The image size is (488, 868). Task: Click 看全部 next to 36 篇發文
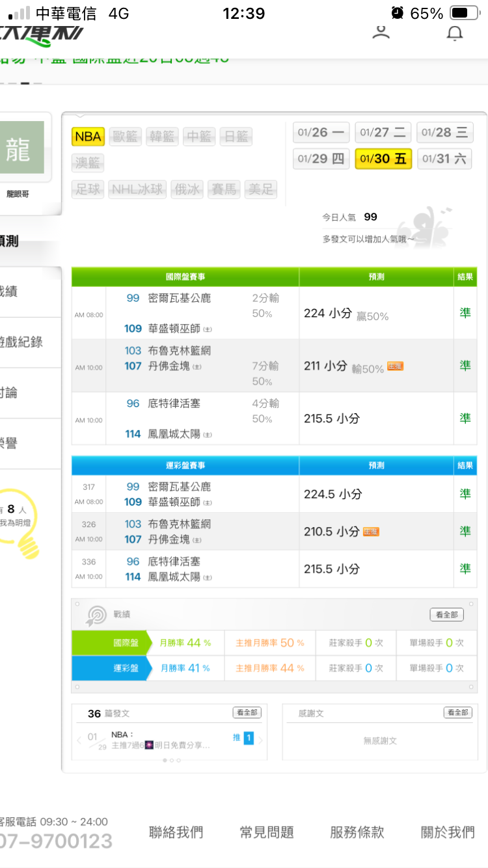point(247,712)
